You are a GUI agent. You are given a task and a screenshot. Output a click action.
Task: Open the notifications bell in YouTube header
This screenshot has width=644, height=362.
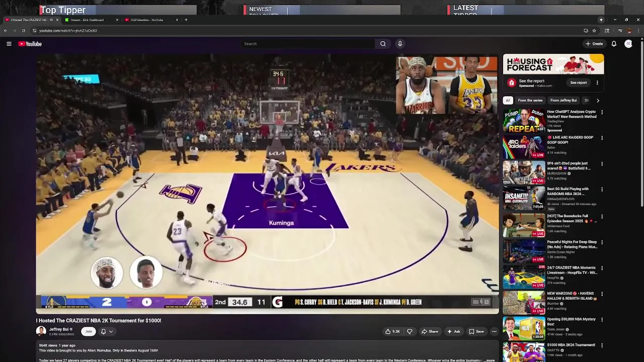pos(614,44)
